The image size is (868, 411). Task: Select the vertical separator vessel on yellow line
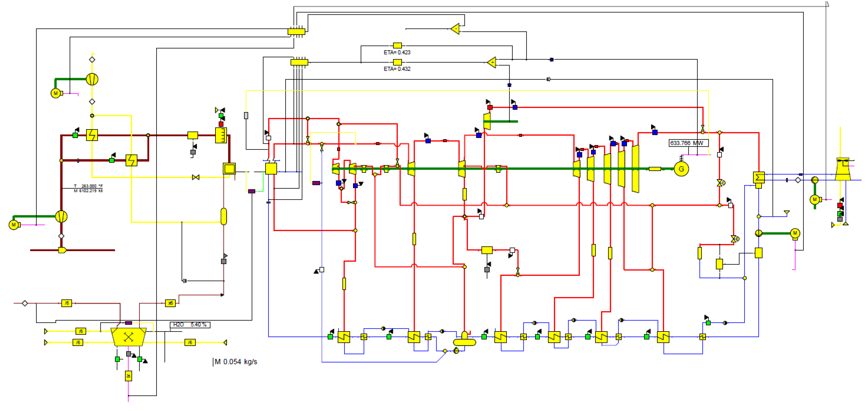click(224, 216)
